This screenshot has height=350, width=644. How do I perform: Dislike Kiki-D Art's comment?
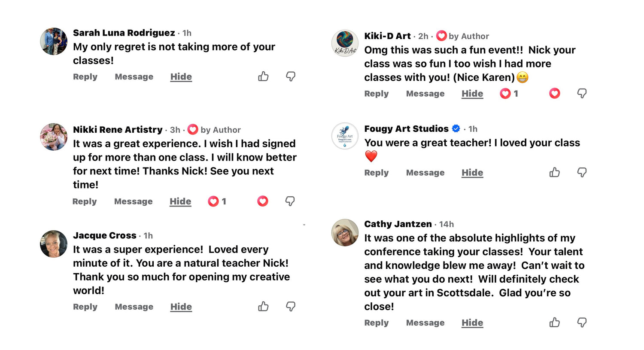pyautogui.click(x=582, y=94)
